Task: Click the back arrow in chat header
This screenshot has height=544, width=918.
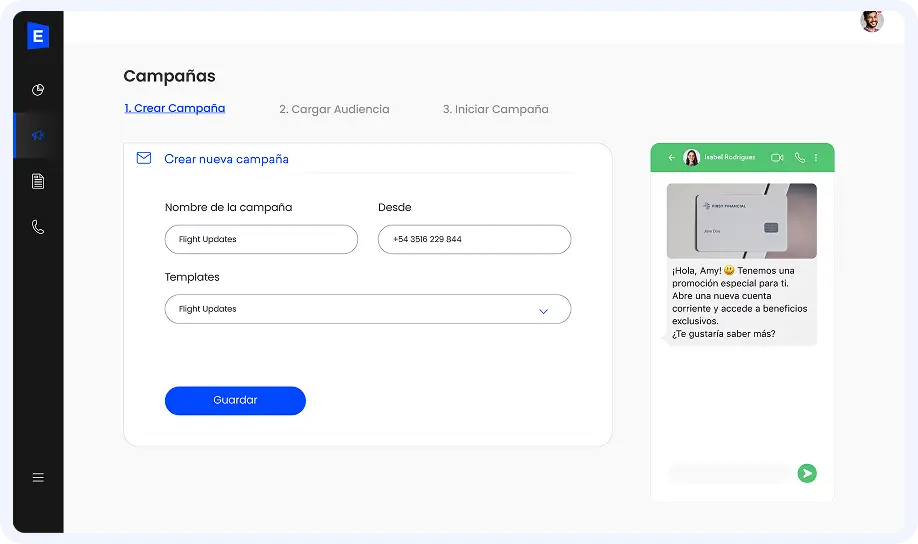Action: [672, 158]
